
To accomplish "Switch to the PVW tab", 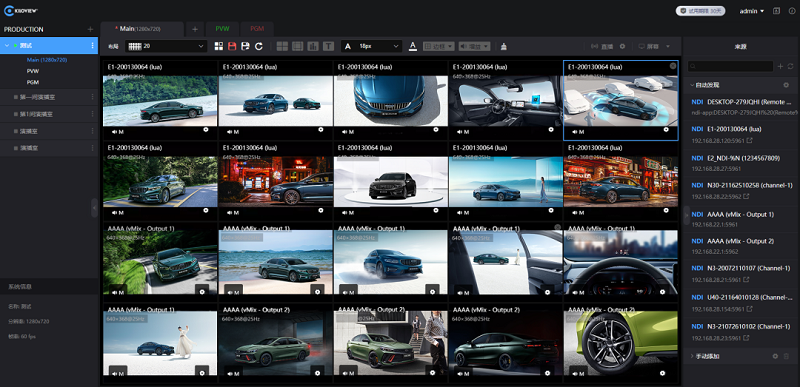I will tap(222, 29).
